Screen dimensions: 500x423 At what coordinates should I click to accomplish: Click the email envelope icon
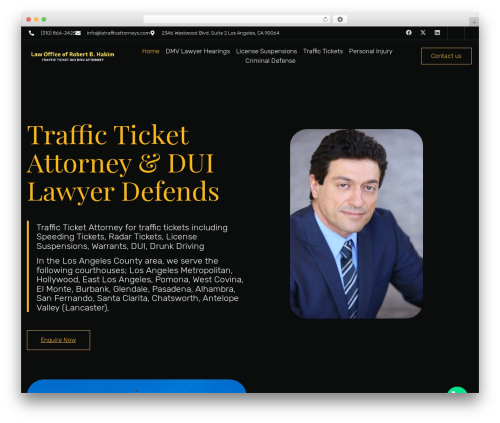click(78, 33)
